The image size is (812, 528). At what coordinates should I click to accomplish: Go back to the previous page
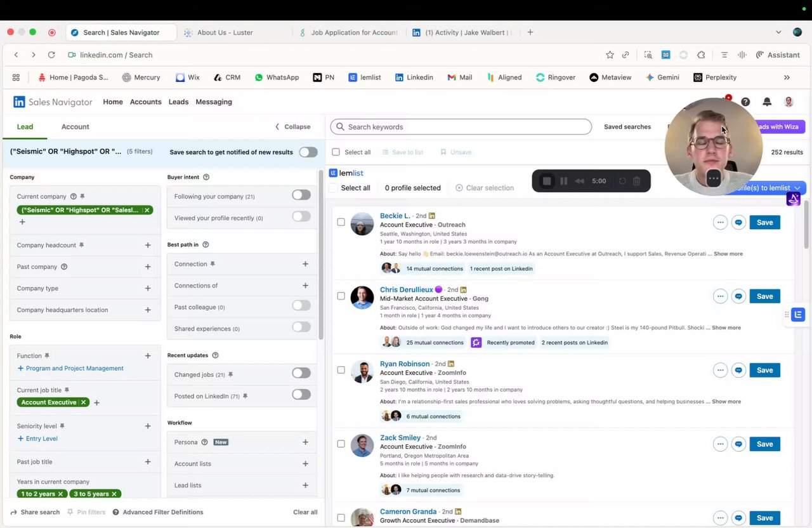pyautogui.click(x=16, y=55)
